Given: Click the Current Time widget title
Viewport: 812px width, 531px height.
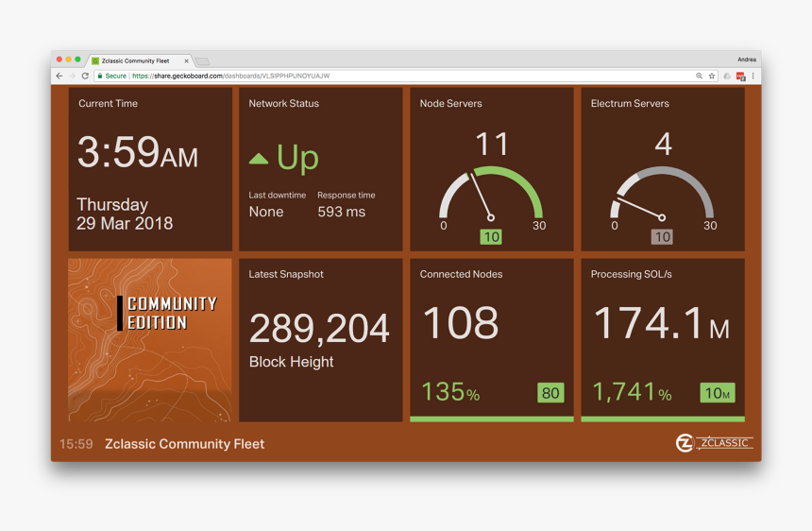Looking at the screenshot, I should click(x=109, y=103).
